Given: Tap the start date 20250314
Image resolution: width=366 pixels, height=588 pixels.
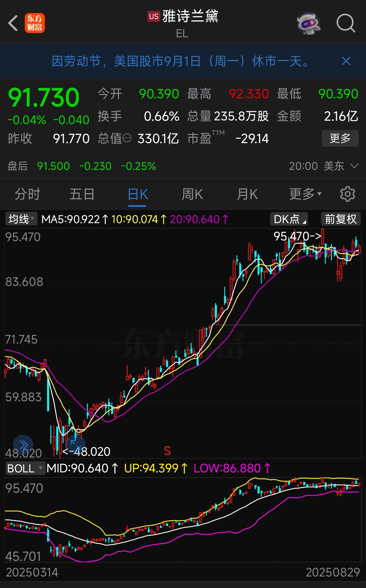Looking at the screenshot, I should click(32, 572).
